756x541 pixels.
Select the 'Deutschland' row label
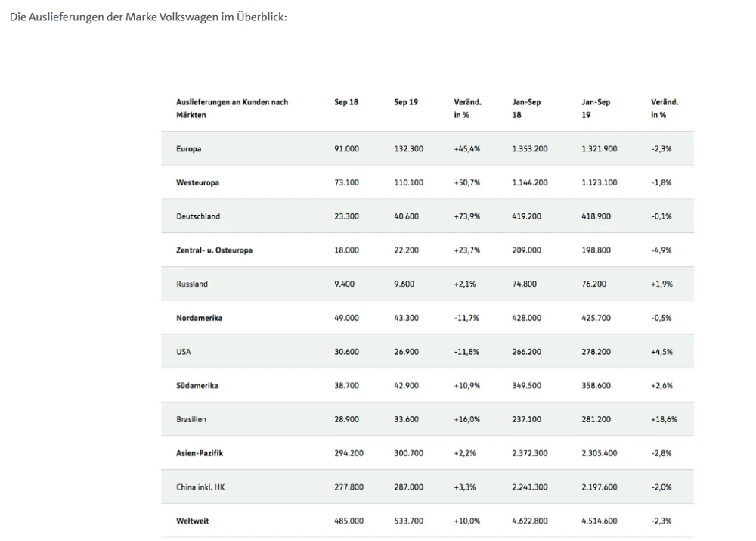point(198,216)
